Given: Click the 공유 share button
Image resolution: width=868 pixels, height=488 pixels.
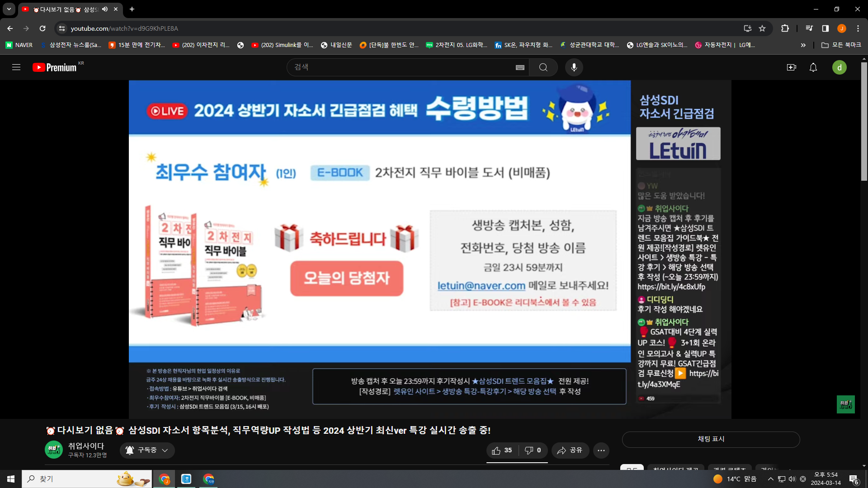Looking at the screenshot, I should pos(570,450).
